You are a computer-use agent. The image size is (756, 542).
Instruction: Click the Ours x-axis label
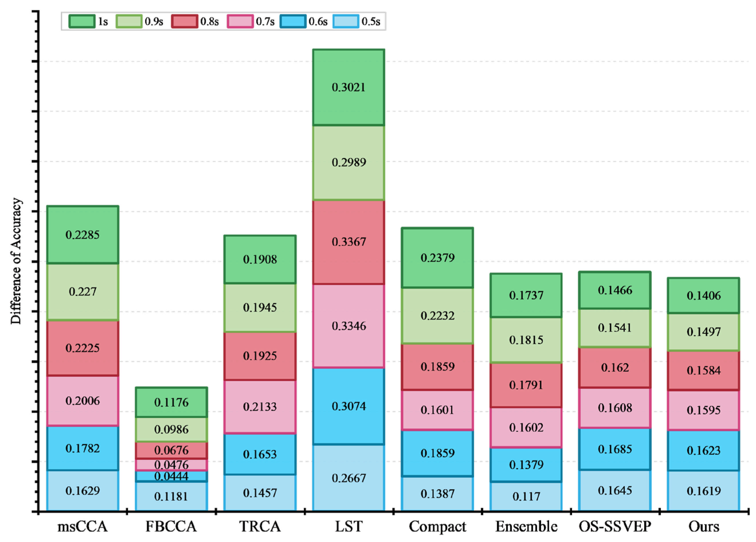tap(704, 527)
